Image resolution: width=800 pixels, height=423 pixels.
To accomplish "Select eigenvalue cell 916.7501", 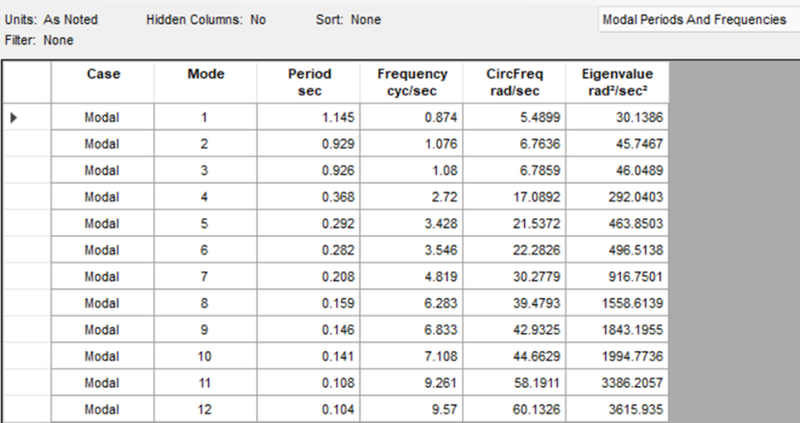I will [x=617, y=277].
